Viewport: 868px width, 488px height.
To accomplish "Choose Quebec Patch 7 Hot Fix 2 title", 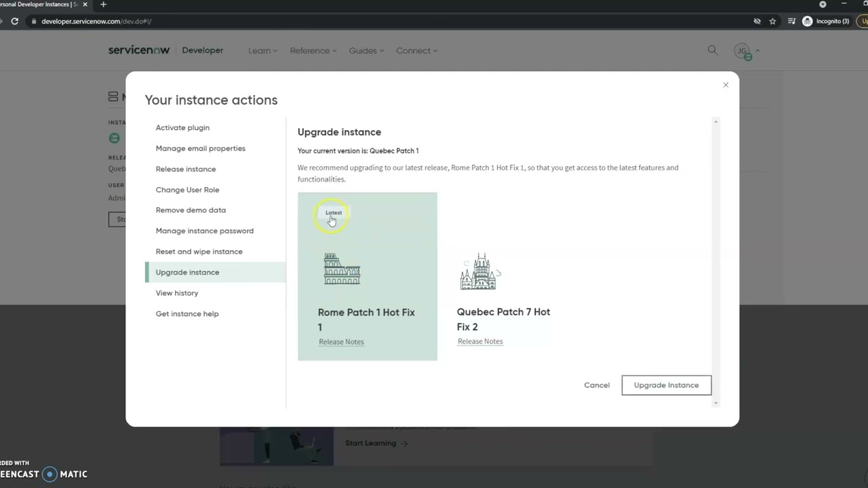I will point(503,319).
